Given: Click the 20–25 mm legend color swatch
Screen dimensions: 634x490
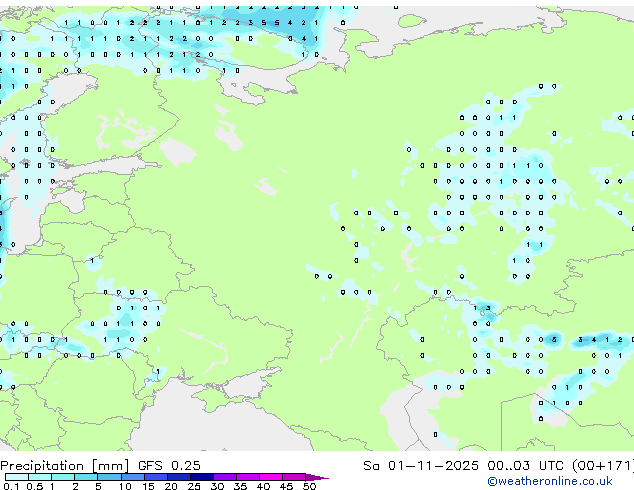Looking at the screenshot, I should pos(179,477).
